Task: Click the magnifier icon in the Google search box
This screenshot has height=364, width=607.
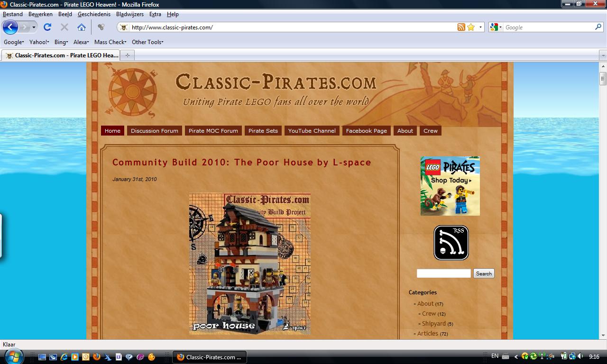Action: pos(598,27)
